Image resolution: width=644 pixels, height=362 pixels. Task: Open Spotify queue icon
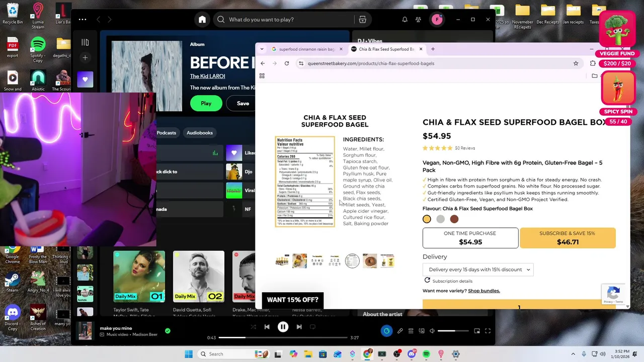[411, 331]
